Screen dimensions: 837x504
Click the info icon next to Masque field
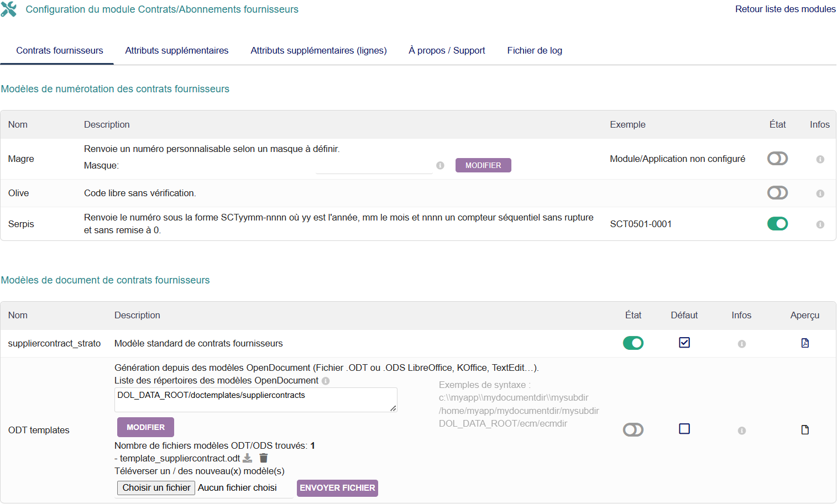coord(440,165)
